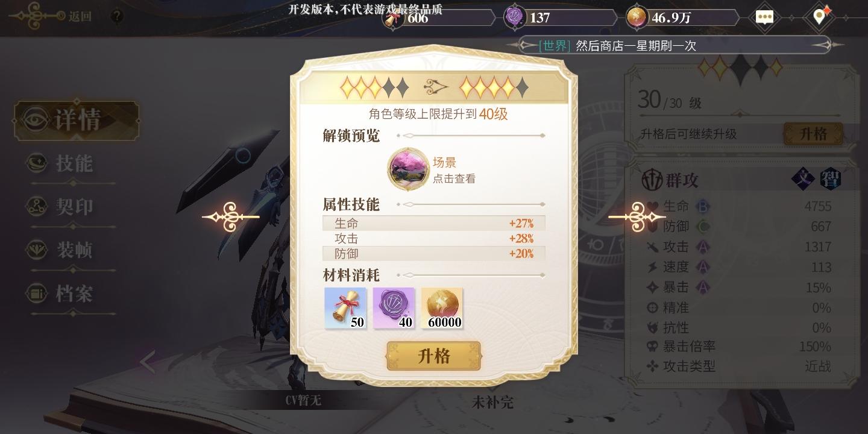Image resolution: width=868 pixels, height=434 pixels.
Task: Open the chat bubble icon
Action: click(764, 17)
